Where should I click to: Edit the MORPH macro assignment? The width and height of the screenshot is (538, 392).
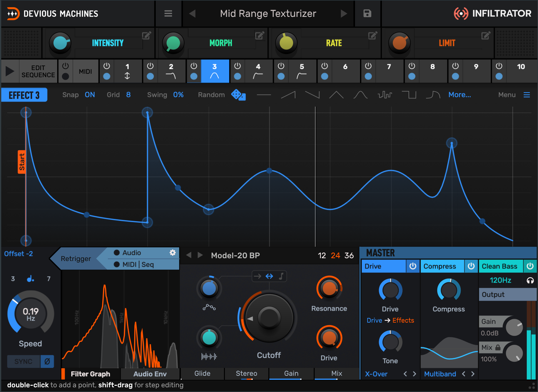260,36
